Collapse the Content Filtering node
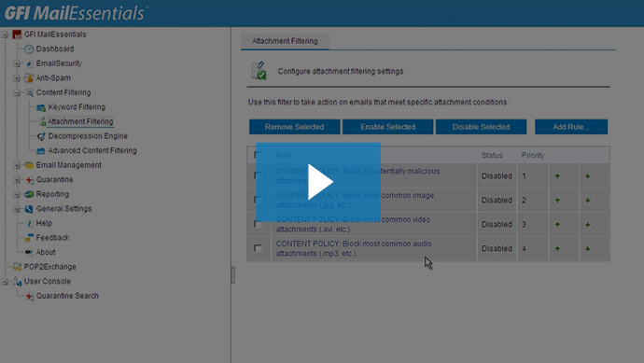 click(17, 92)
